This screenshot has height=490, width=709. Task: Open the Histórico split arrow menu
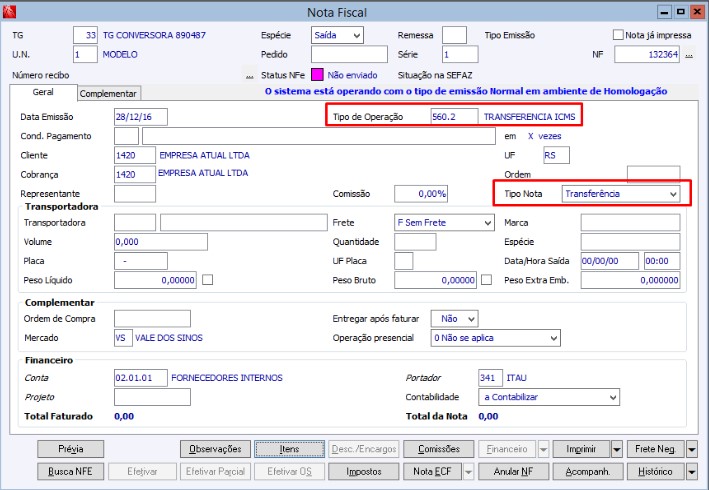point(691,471)
